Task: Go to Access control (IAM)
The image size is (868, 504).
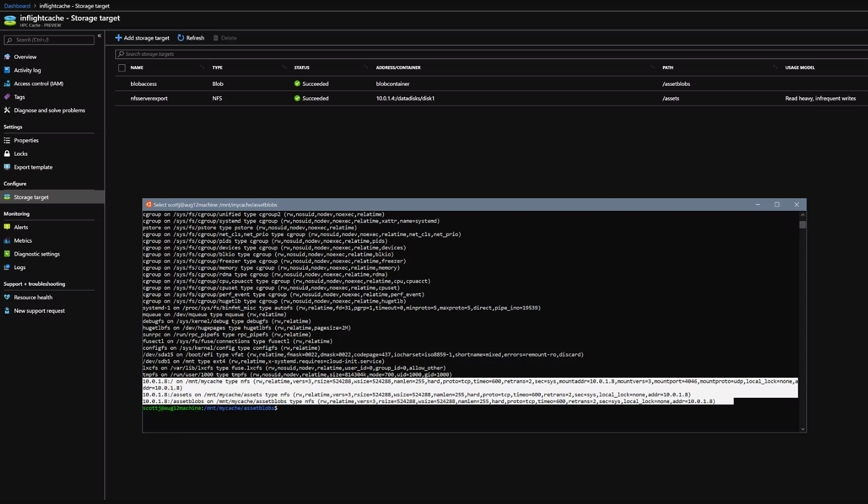Action: pos(38,83)
